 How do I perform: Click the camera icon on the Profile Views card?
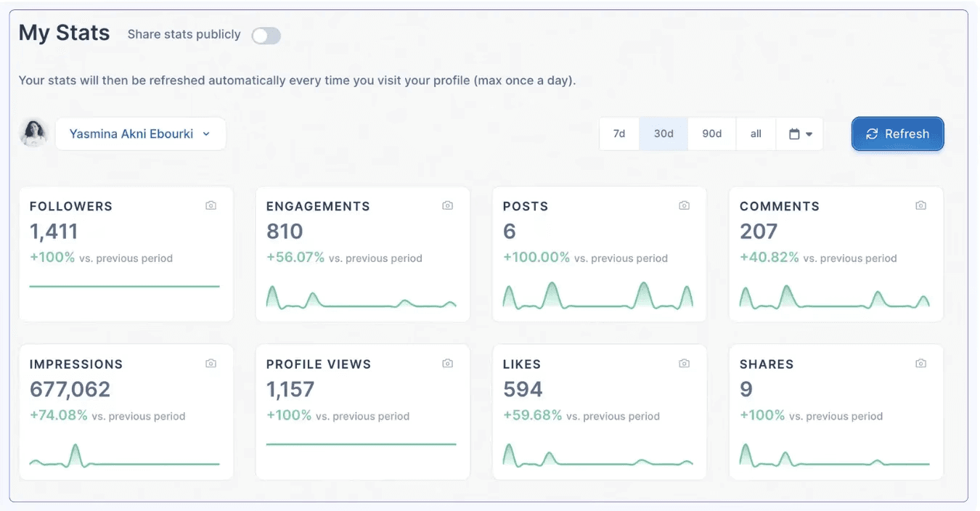(447, 363)
